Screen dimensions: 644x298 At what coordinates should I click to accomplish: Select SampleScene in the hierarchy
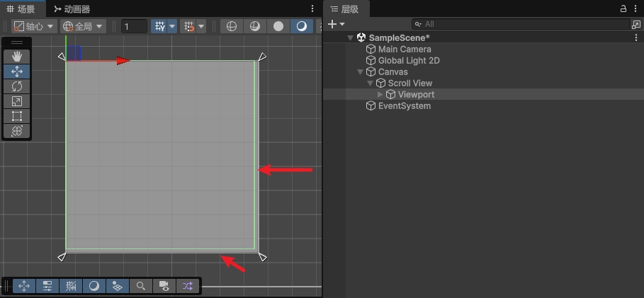[x=399, y=38]
